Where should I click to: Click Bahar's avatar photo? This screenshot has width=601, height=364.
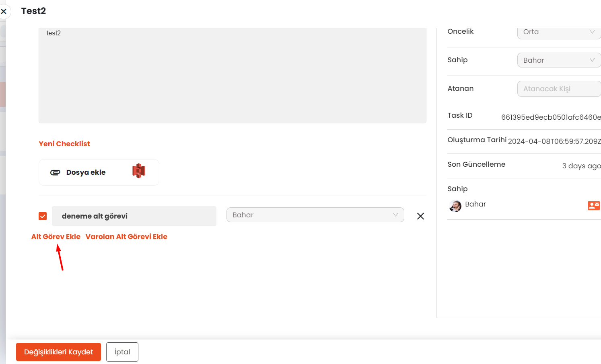tap(455, 206)
